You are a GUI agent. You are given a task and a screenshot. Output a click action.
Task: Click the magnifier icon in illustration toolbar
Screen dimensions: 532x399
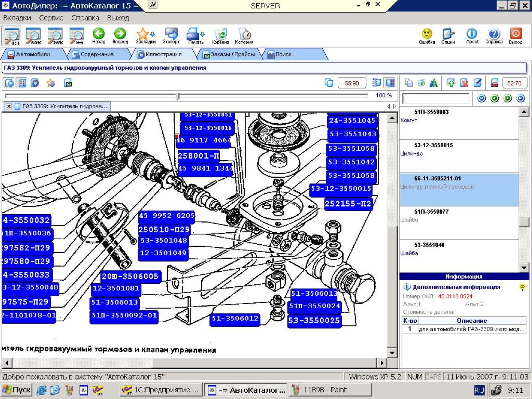pos(9,83)
